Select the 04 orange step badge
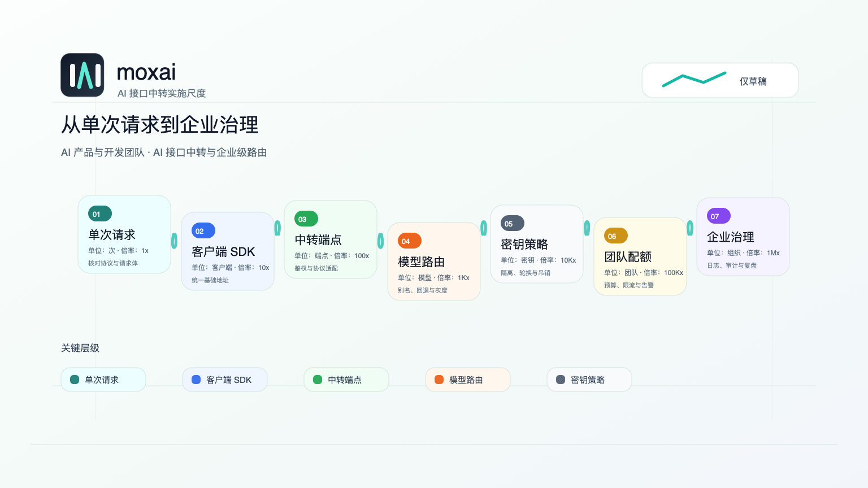Image resolution: width=868 pixels, height=488 pixels. 410,241
